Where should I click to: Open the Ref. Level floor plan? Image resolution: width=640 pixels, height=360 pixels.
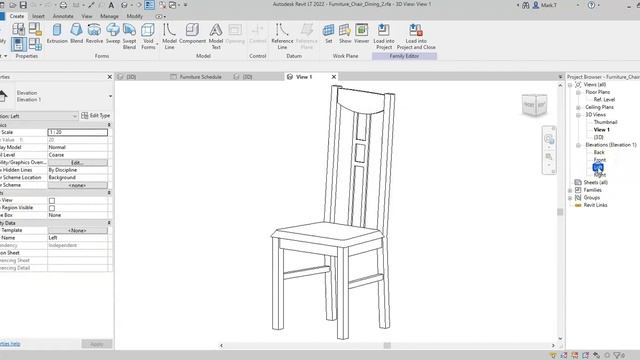click(604, 100)
